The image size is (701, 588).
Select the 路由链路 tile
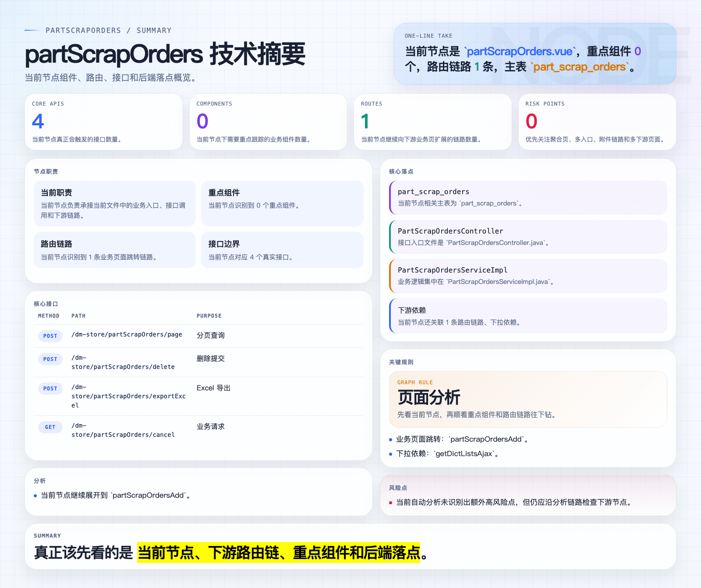click(x=115, y=250)
